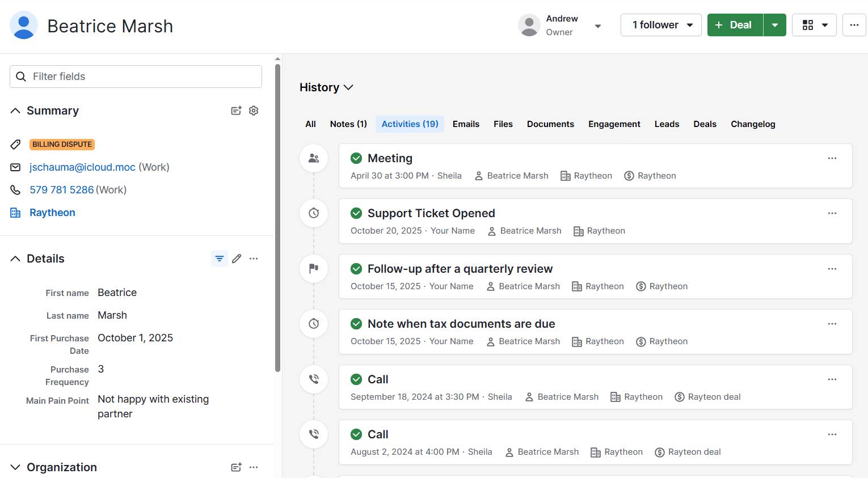Open Follow-up after quarterly review more options
Screen dimensions: 868x478
tap(832, 269)
